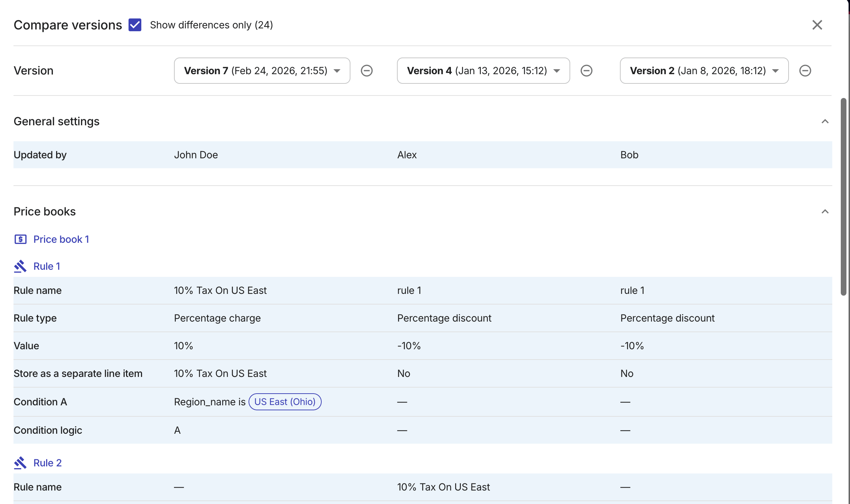Collapse the General settings section
The image size is (850, 504).
(824, 121)
